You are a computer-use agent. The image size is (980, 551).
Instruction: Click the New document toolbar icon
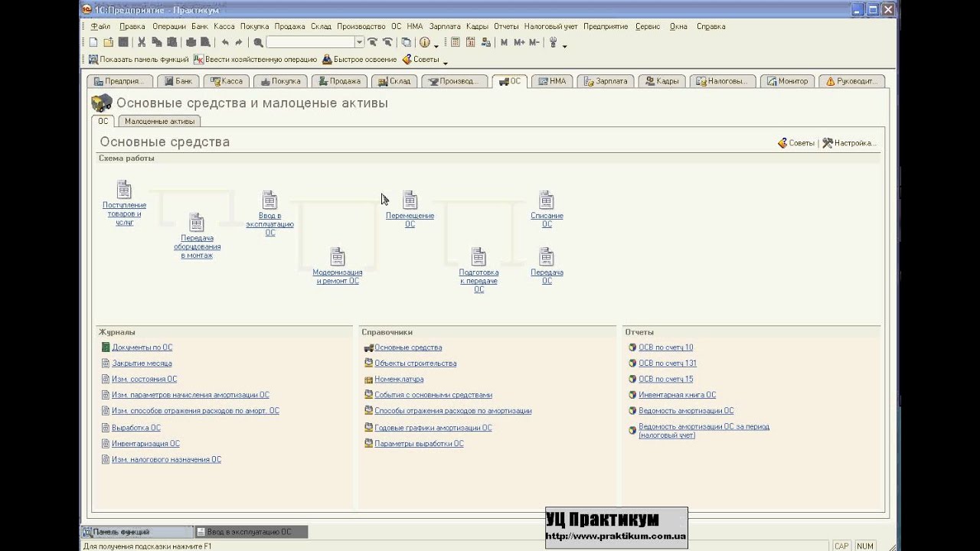(93, 42)
